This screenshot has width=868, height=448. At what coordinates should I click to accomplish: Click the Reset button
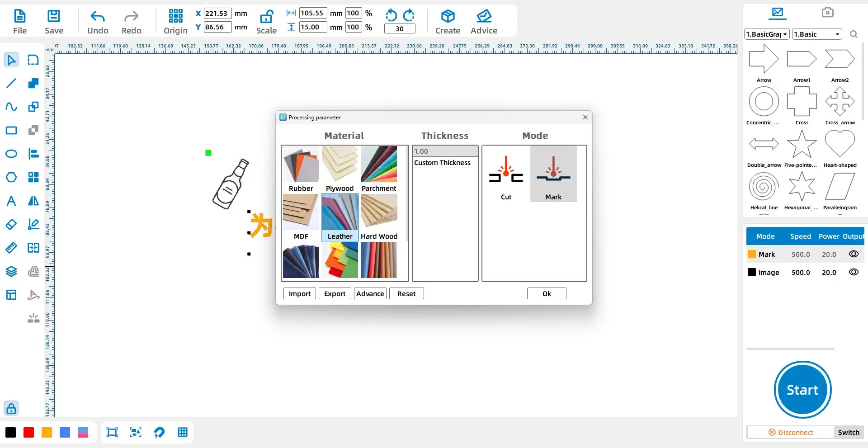click(406, 294)
